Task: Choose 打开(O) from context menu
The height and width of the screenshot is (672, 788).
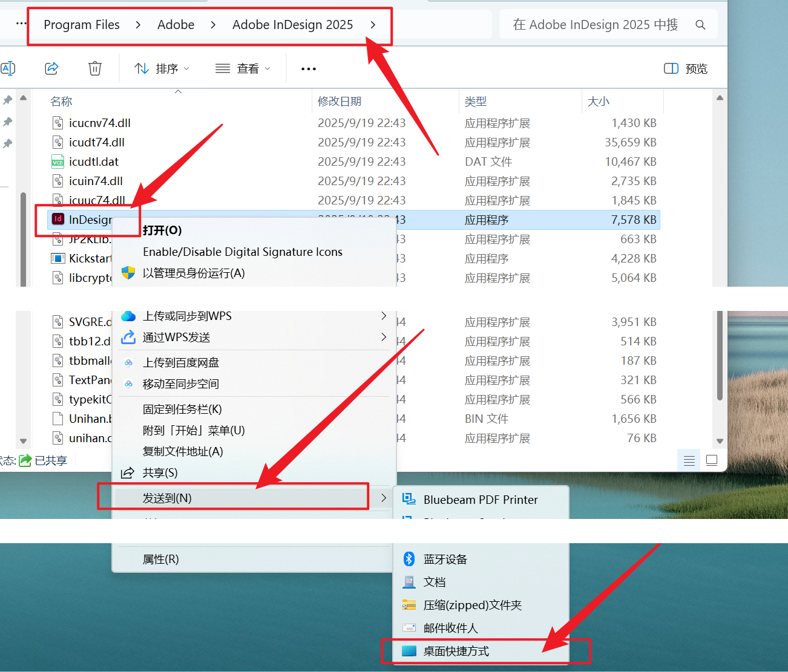Action: tap(162, 230)
